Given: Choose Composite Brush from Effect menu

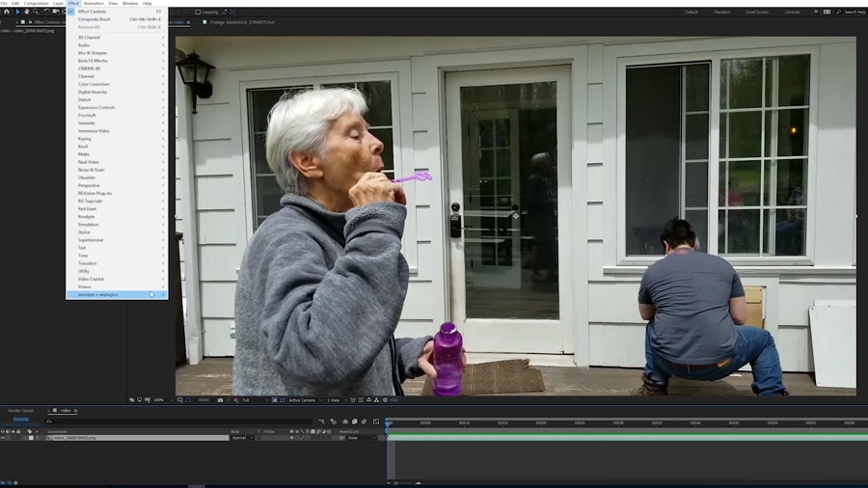Looking at the screenshot, I should [x=117, y=19].
